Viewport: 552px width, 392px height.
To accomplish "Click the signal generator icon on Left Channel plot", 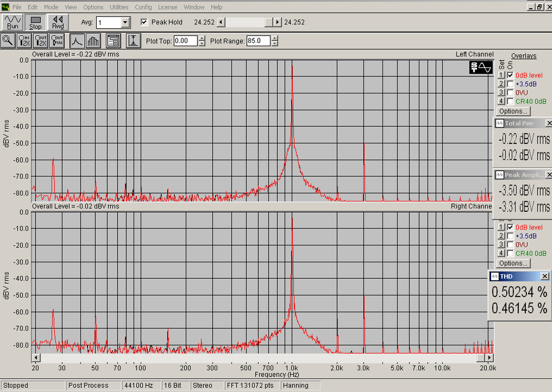I will click(x=481, y=67).
